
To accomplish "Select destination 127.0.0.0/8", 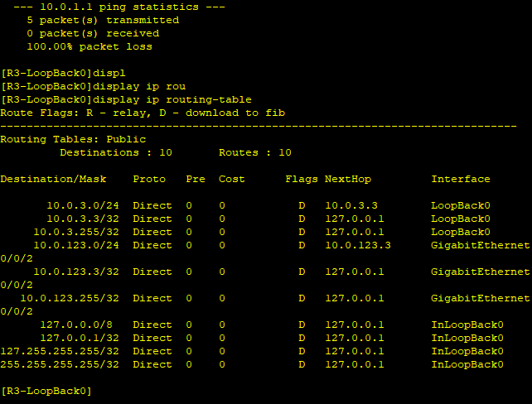I will point(76,325).
